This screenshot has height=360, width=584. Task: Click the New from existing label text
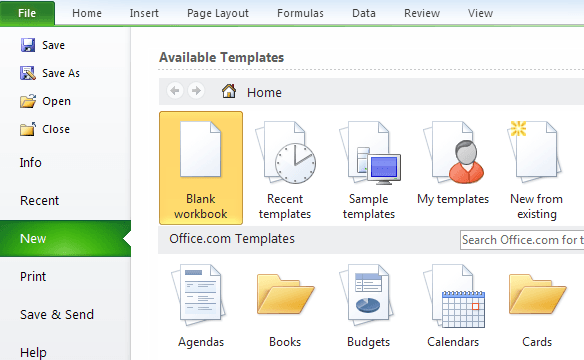click(537, 206)
